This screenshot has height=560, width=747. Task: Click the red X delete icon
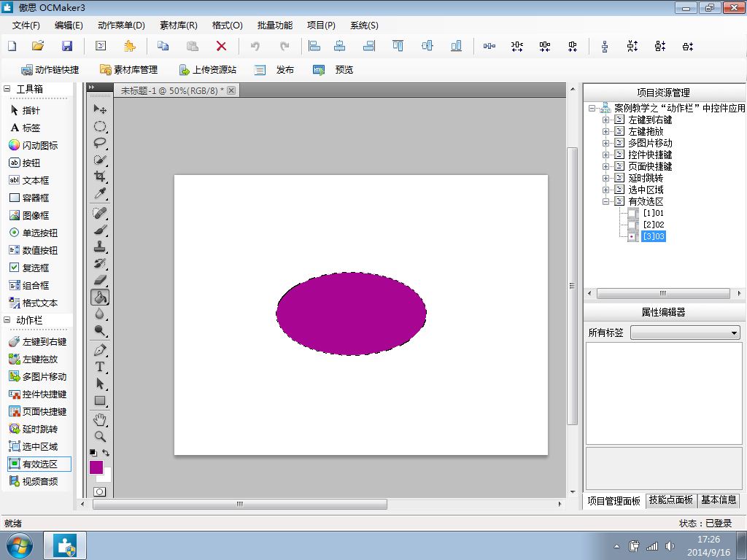(221, 46)
